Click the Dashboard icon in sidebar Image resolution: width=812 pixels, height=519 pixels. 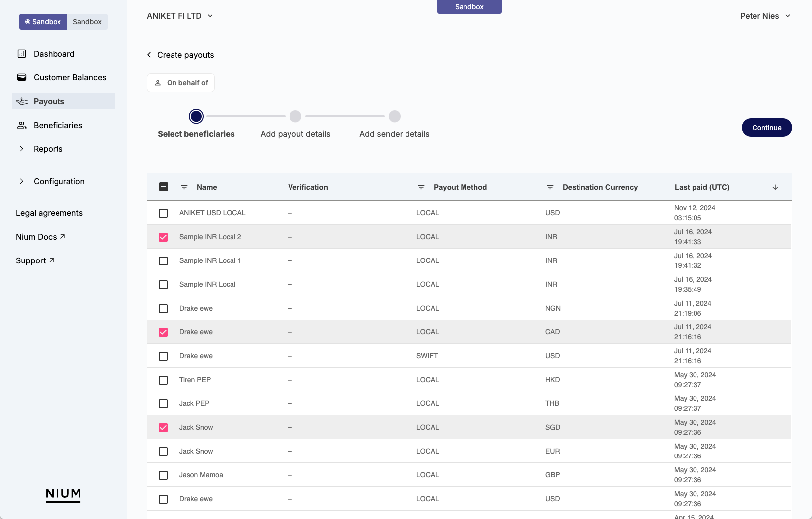pyautogui.click(x=22, y=54)
